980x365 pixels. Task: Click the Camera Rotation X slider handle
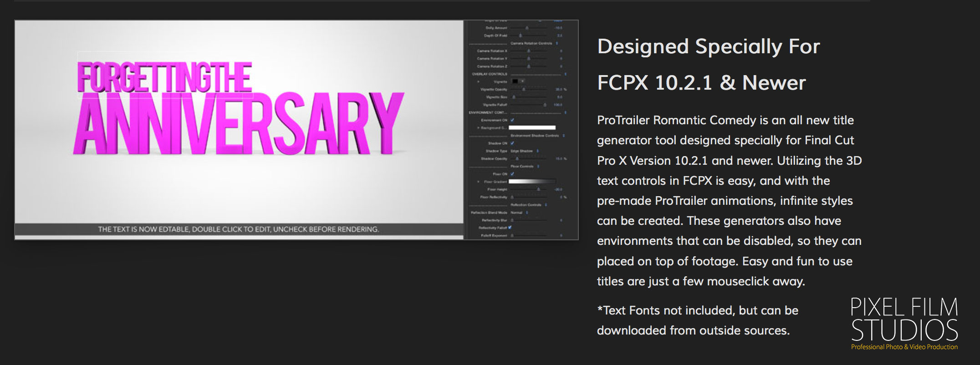528,51
